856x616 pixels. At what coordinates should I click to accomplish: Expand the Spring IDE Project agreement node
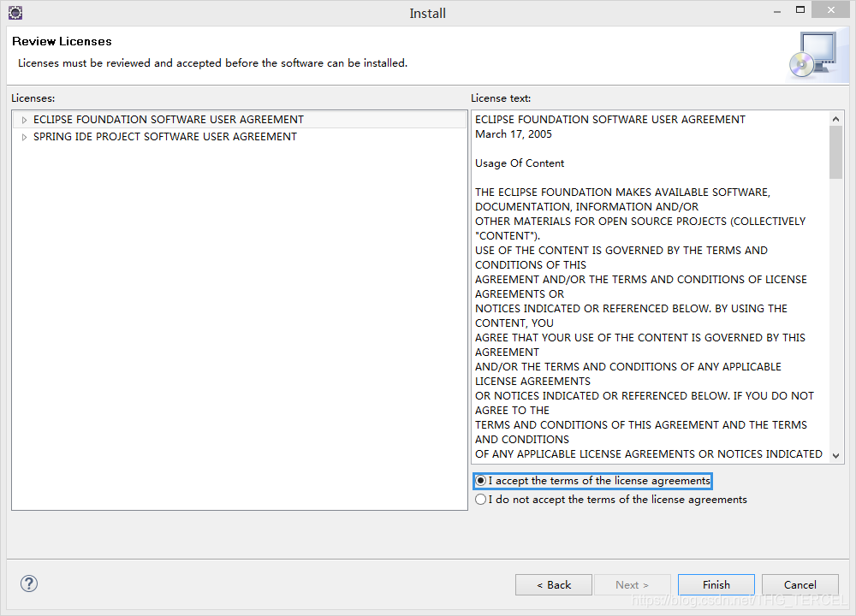click(24, 137)
